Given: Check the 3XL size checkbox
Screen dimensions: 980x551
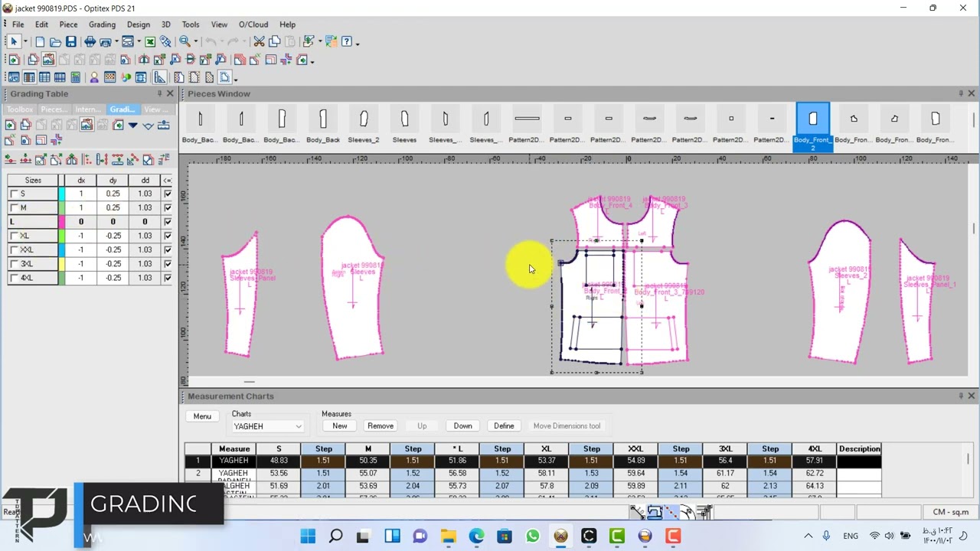Looking at the screenshot, I should coord(14,263).
